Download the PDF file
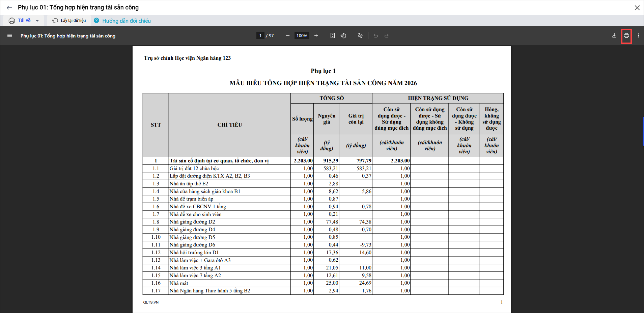This screenshot has width=644, height=313. click(x=614, y=35)
